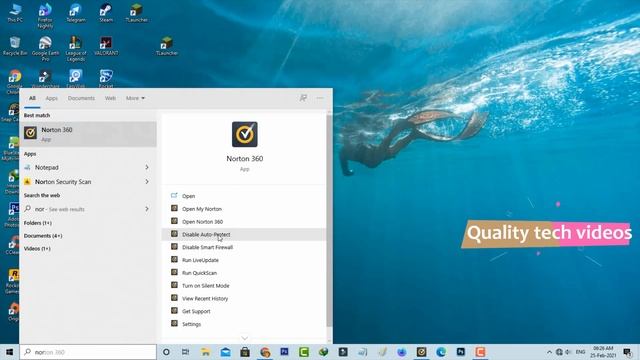
Task: Open Mail app from taskbar
Action: [225, 352]
